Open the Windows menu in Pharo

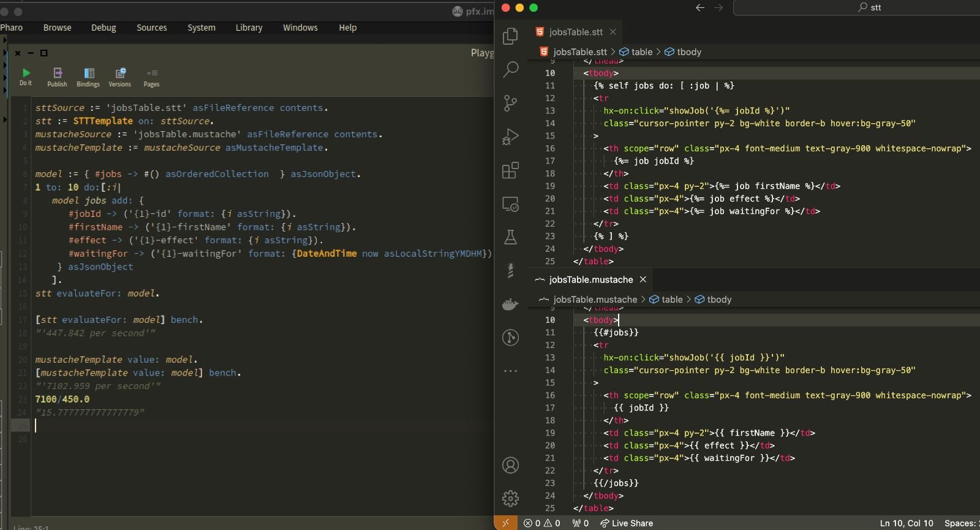[x=300, y=28]
